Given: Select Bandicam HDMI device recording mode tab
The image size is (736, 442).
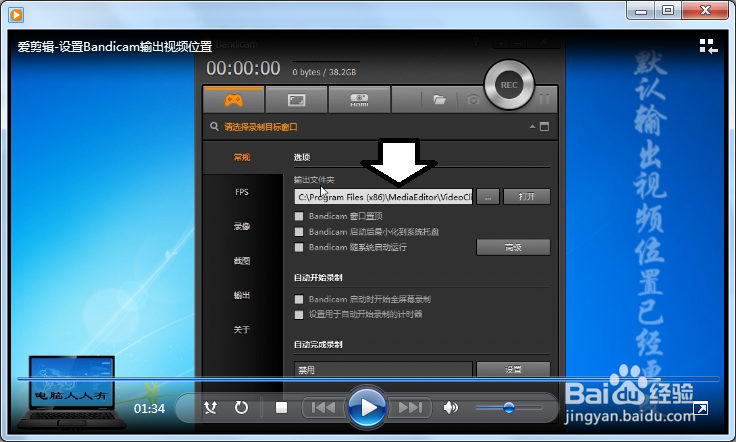Looking at the screenshot, I should pyautogui.click(x=359, y=99).
